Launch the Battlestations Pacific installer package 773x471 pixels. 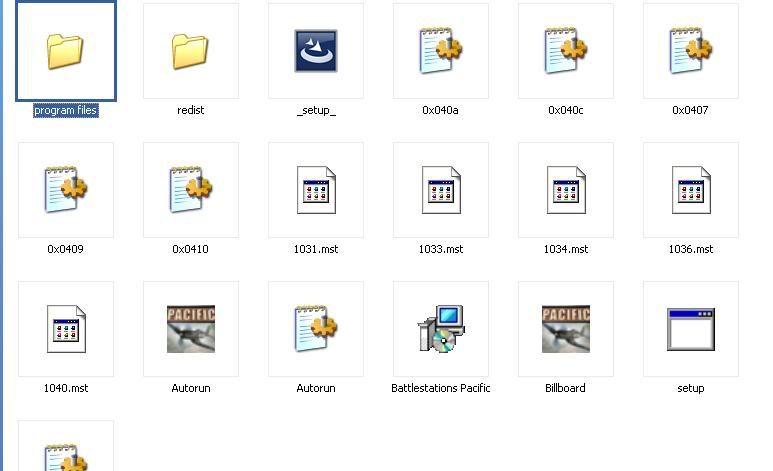pyautogui.click(x=440, y=329)
